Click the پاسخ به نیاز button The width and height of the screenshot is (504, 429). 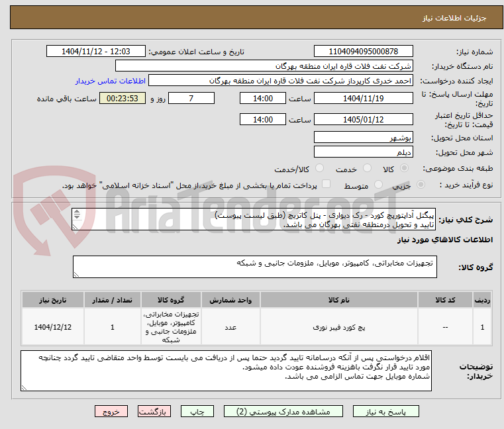pos(385,411)
